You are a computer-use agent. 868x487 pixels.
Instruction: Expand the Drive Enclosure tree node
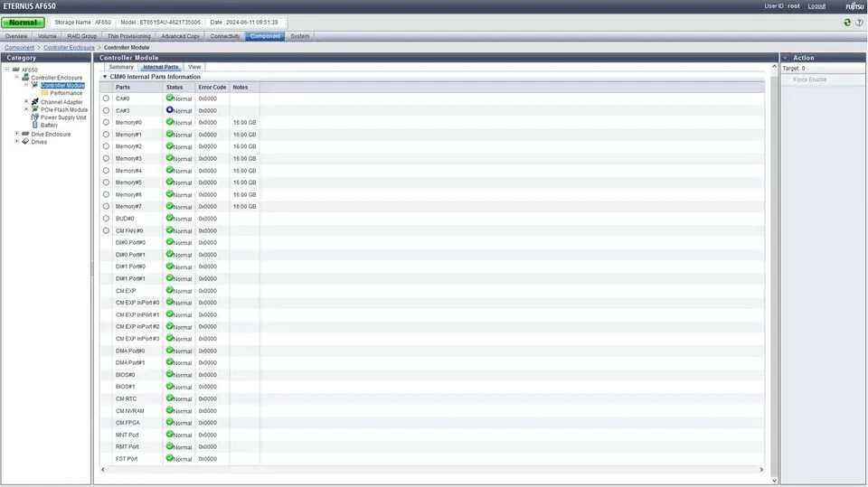(x=16, y=134)
